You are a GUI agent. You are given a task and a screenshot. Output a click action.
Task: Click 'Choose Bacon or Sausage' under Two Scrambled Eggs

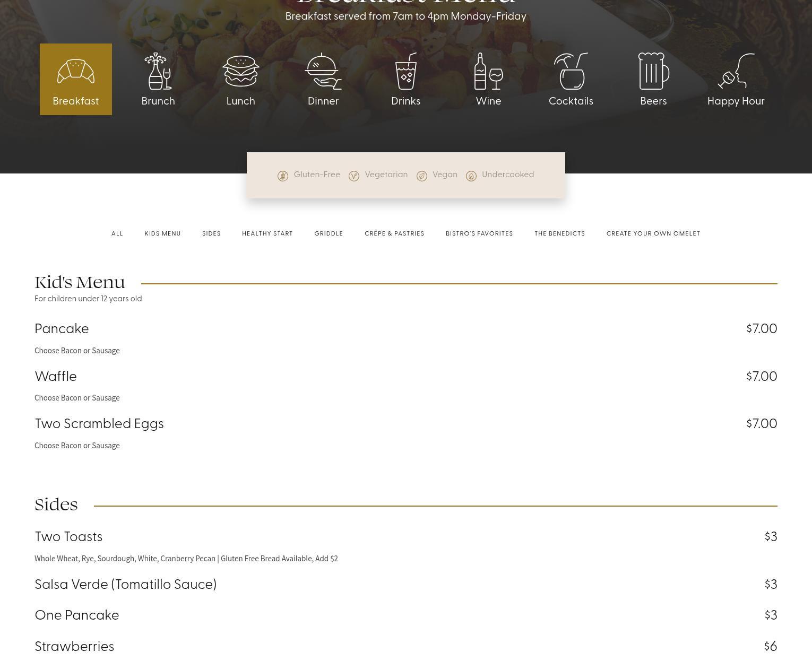tap(77, 446)
